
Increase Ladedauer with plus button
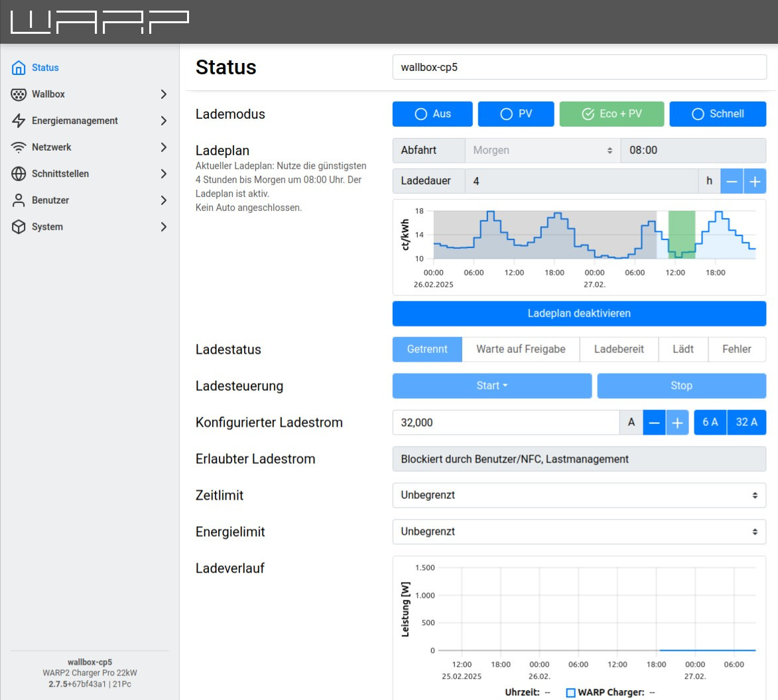pyautogui.click(x=755, y=181)
